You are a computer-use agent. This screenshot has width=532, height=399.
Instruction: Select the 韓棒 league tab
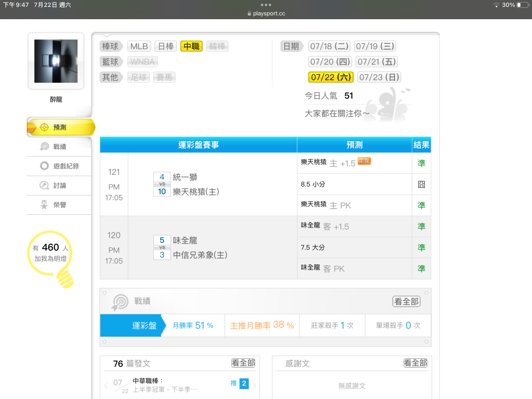click(217, 46)
